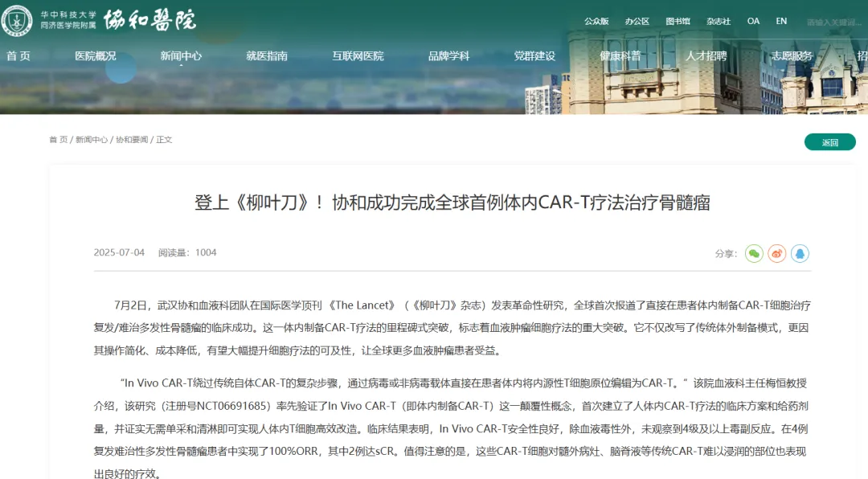
Task: Click text 《The Lancet》 in first paragraph
Action: pos(362,305)
